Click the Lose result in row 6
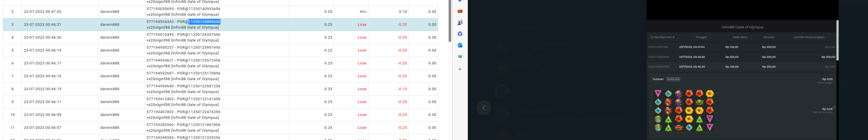 (362, 63)
